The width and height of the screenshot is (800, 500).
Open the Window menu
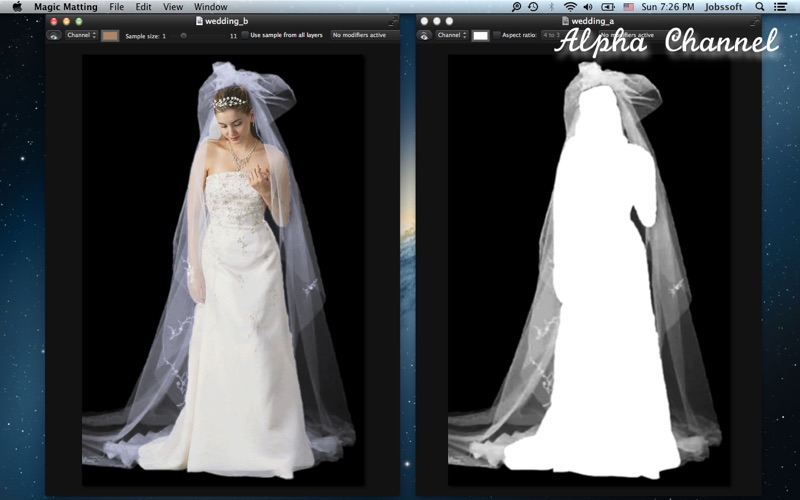(211, 7)
